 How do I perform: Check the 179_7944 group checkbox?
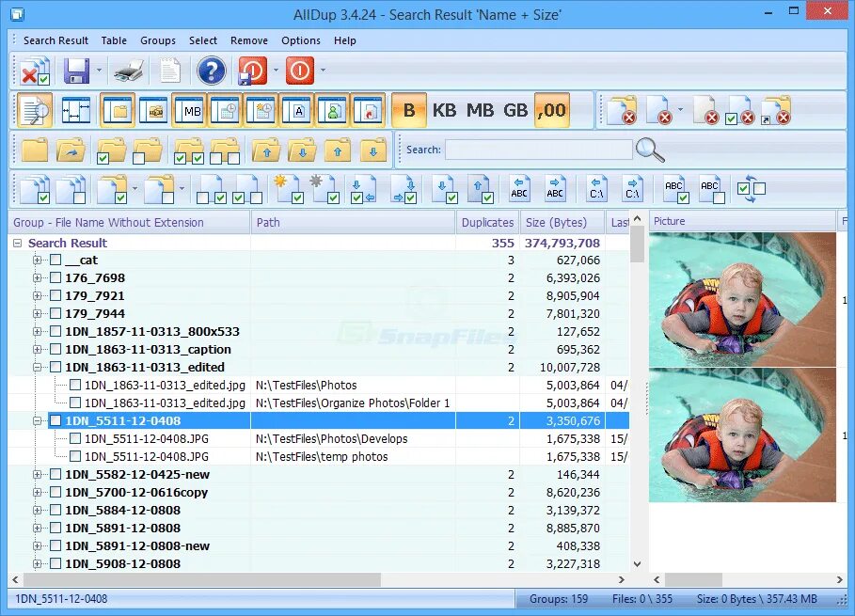pyautogui.click(x=55, y=313)
